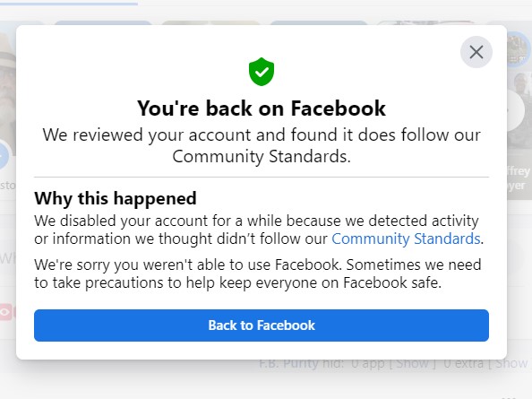Image resolution: width=532 pixels, height=399 pixels.
Task: Click the blue loading progress bar
Action: click(69, 4)
